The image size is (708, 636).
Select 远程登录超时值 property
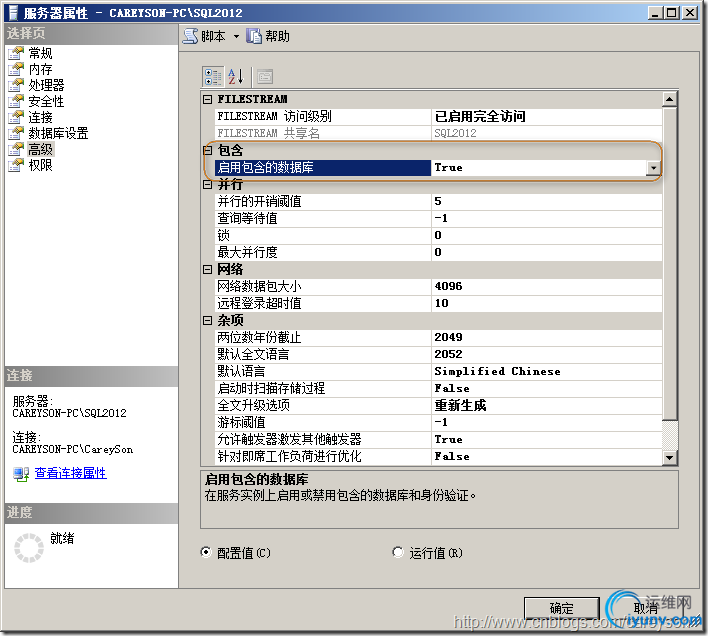pos(323,303)
